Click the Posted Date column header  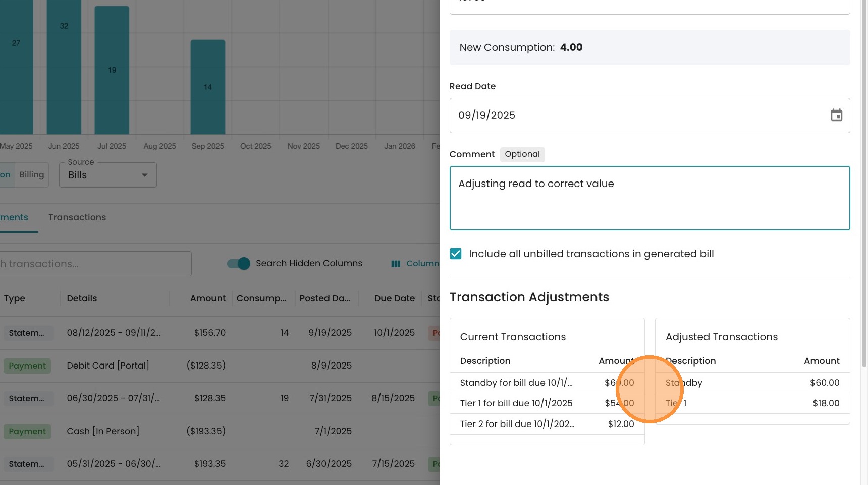pos(324,298)
